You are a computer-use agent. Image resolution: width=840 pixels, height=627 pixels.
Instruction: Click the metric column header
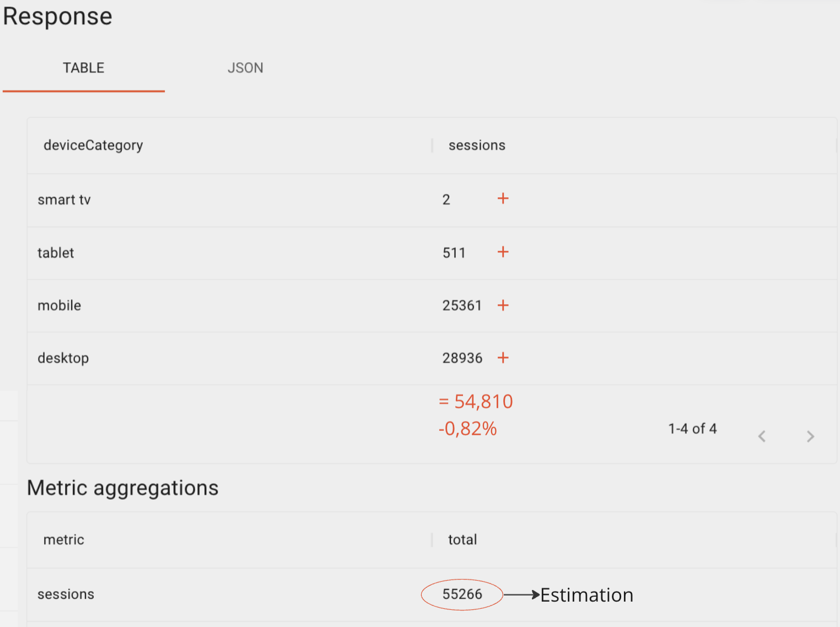pyautogui.click(x=64, y=539)
